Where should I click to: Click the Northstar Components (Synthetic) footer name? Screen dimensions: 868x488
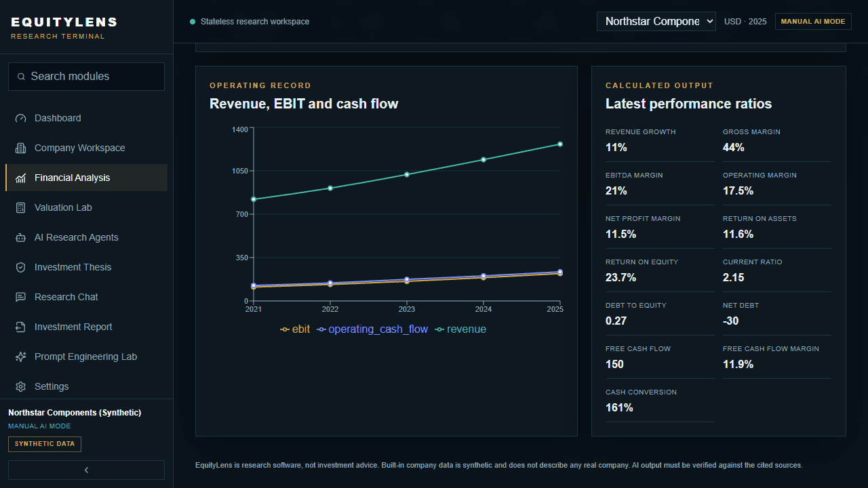(x=75, y=413)
